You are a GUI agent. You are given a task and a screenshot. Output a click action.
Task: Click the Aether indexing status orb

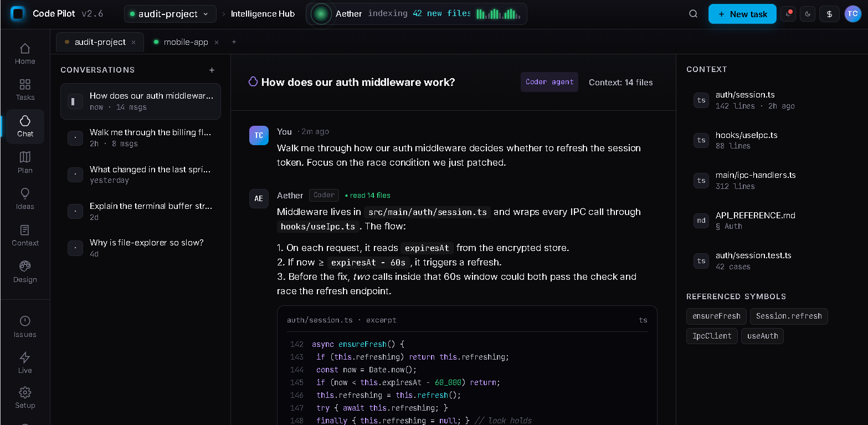(321, 14)
